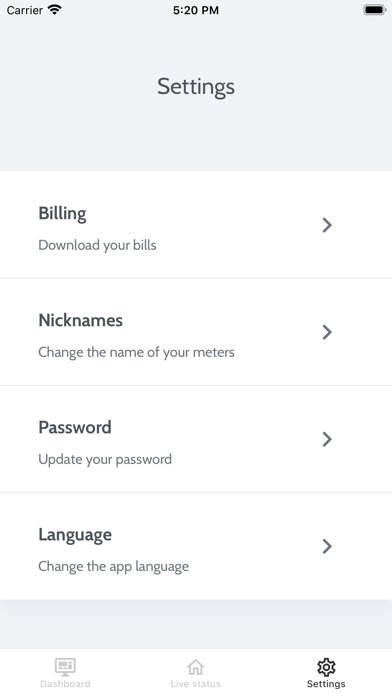This screenshot has height=696, width=392.
Task: Tap the Dashboard monitor icon
Action: pos(65,667)
